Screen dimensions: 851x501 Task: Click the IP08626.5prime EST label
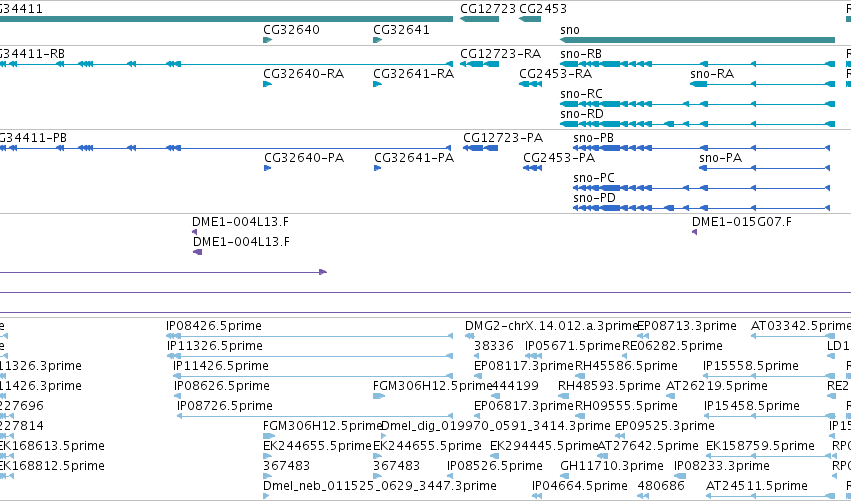coord(222,386)
